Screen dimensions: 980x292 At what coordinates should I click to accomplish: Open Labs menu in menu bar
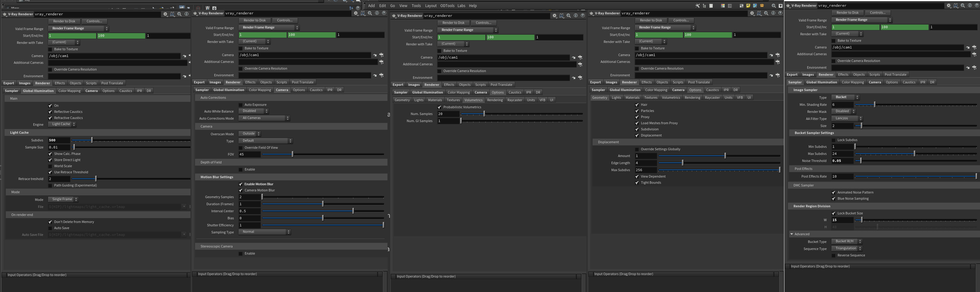tap(461, 6)
